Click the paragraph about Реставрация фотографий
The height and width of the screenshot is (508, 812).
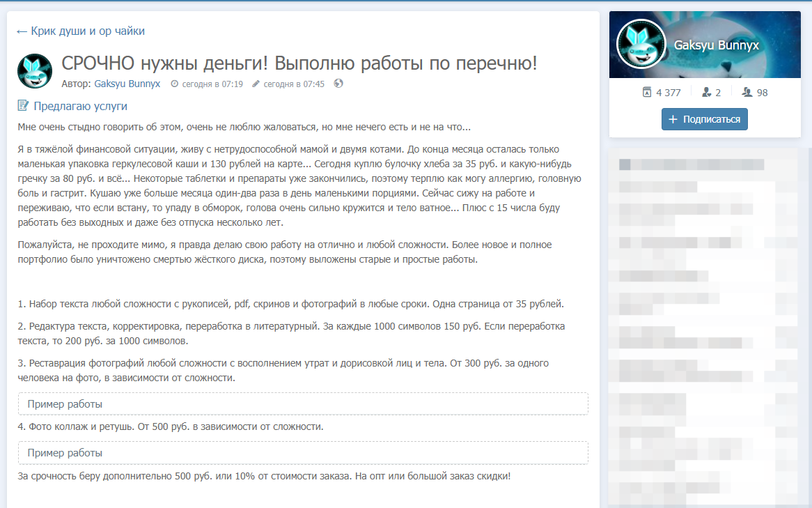pyautogui.click(x=283, y=370)
